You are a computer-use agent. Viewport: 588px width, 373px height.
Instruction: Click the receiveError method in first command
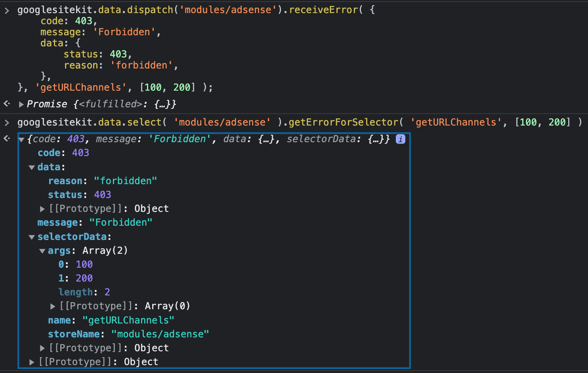coord(323,10)
